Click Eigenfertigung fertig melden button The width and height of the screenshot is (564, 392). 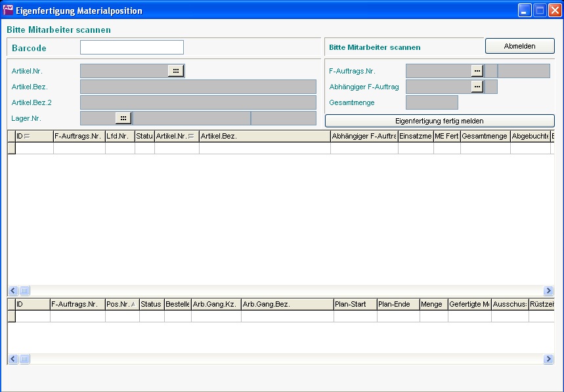[439, 121]
